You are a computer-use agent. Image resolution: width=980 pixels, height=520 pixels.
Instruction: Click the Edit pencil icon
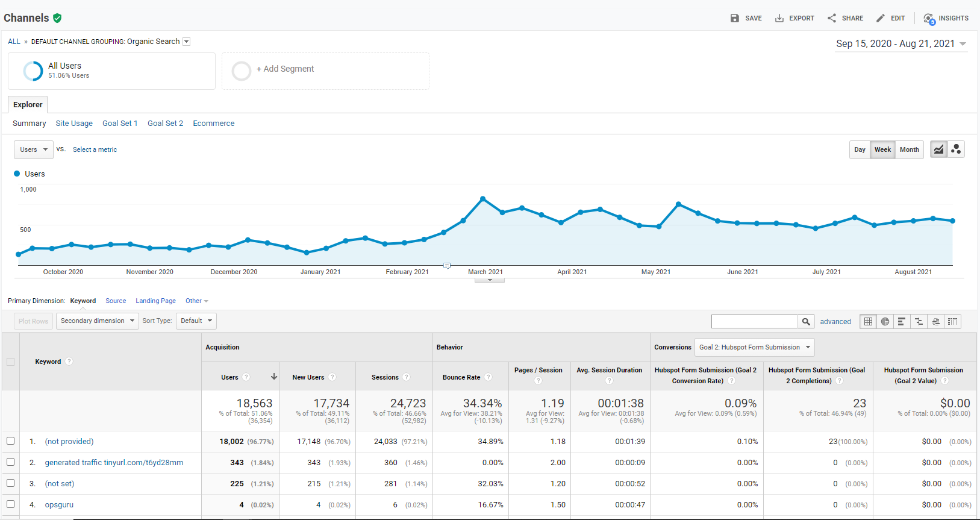881,18
